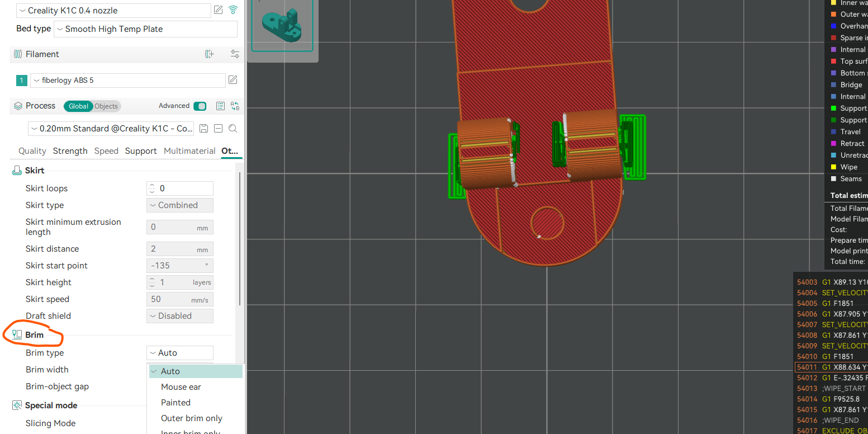868x434 pixels.
Task: Select the Outer brim only option
Action: click(192, 418)
